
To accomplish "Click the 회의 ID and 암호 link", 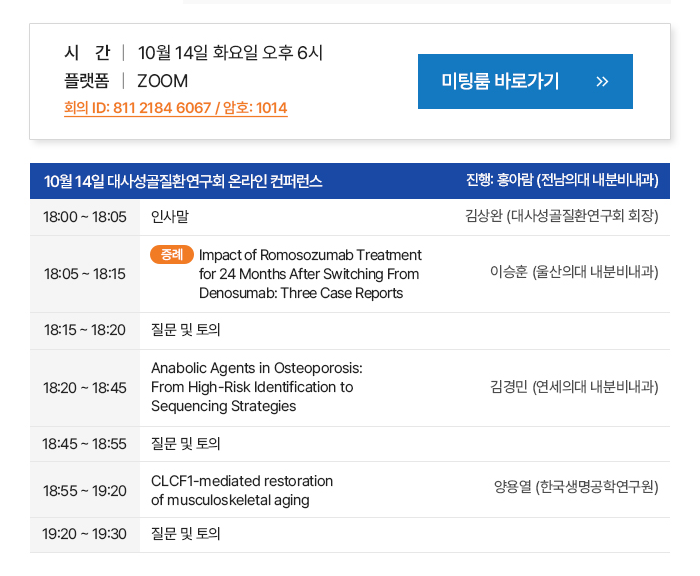I will pos(175,108).
